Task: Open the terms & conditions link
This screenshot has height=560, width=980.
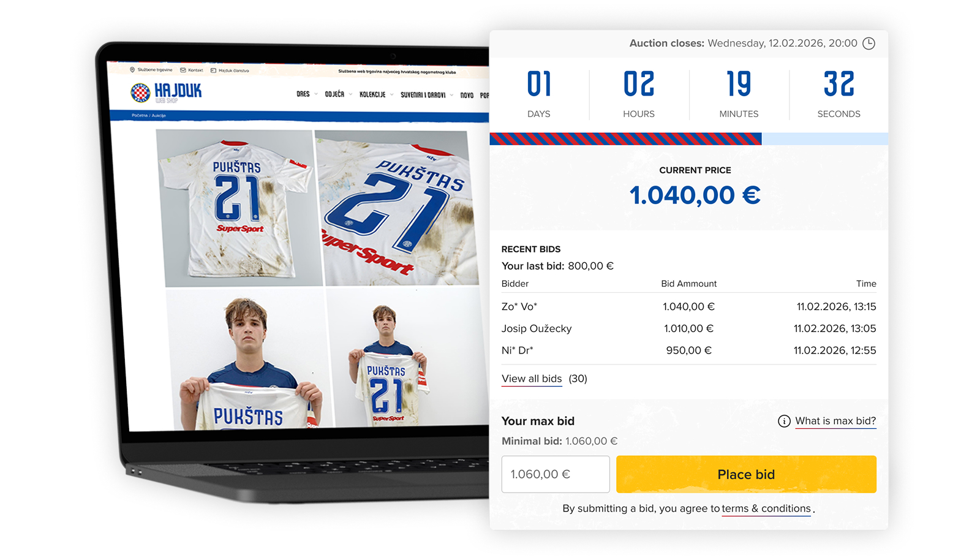Action: click(x=766, y=509)
